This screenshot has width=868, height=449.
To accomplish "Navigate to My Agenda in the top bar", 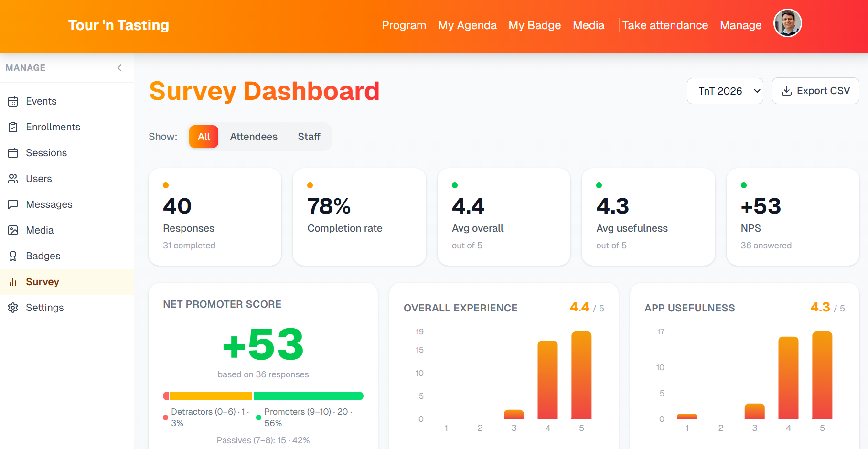I will pyautogui.click(x=467, y=25).
